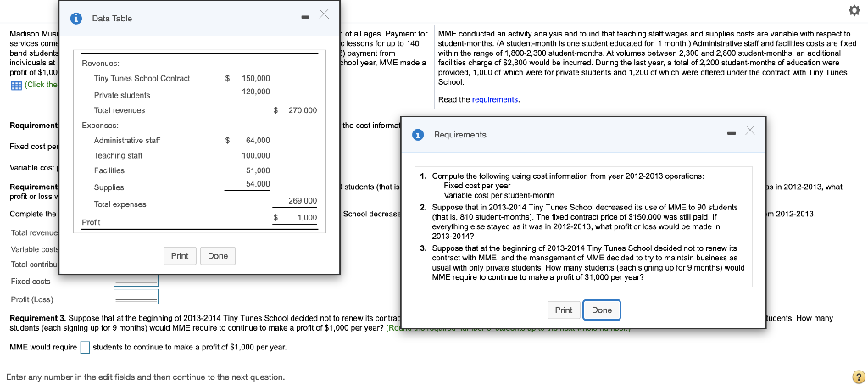Click the Requirements dialog info icon
868x385 pixels.
click(419, 135)
